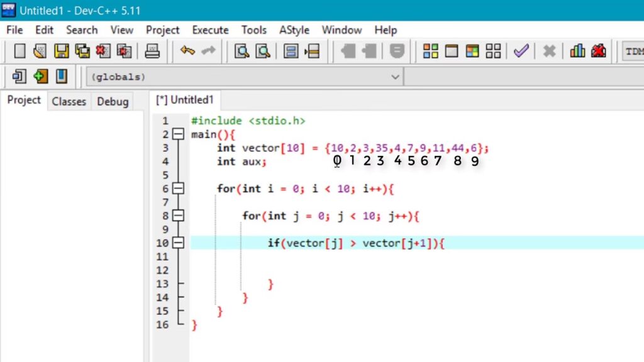Open the (globals) dropdown list
This screenshot has height=362, width=644.
pos(395,77)
